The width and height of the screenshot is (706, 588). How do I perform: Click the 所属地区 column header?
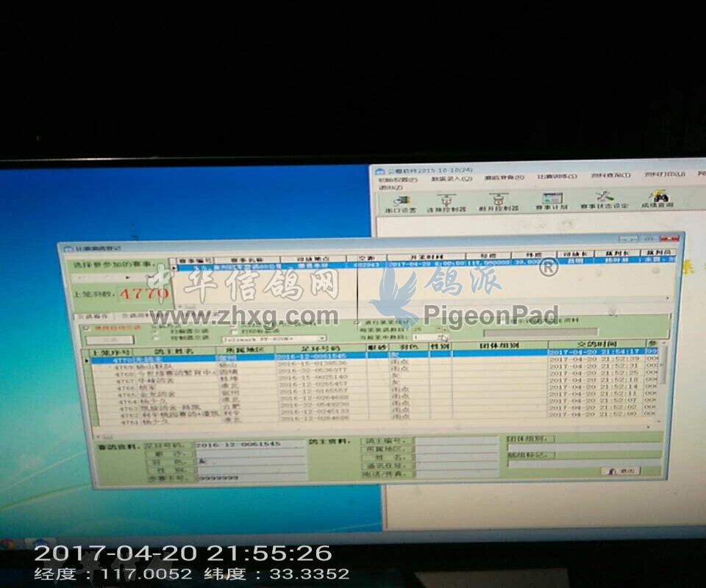tap(246, 350)
